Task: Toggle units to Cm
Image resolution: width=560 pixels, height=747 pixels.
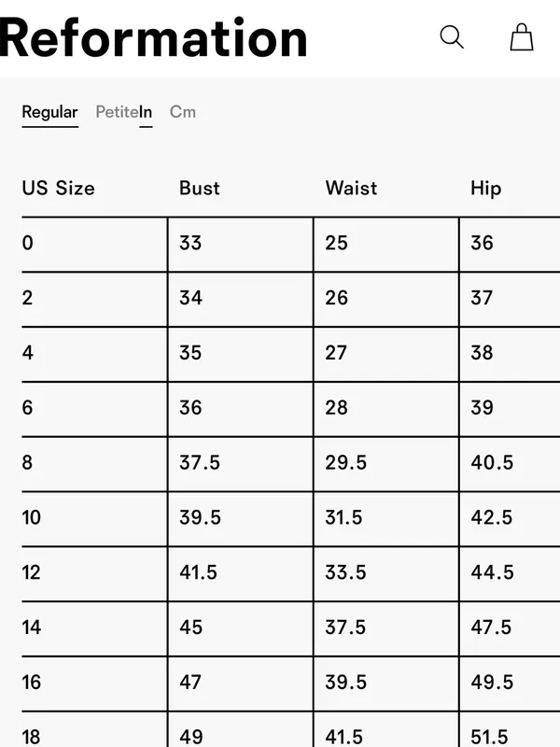Action: pyautogui.click(x=182, y=112)
